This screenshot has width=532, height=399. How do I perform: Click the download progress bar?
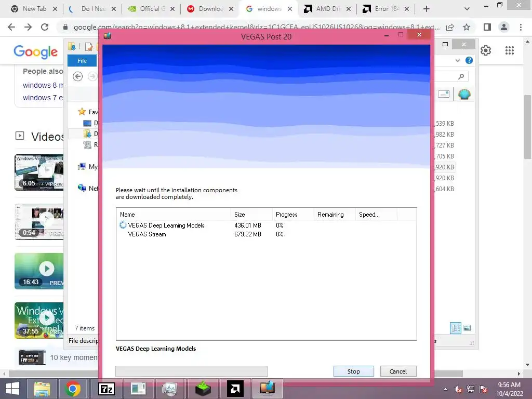point(192,371)
